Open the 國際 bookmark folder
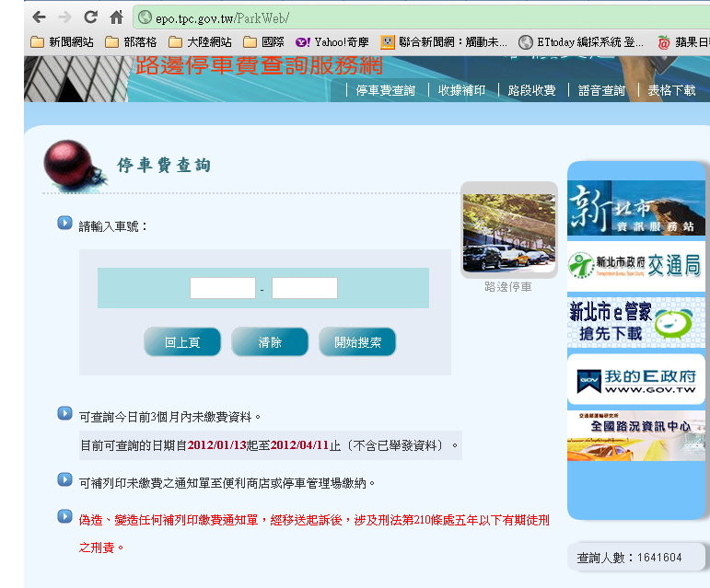This screenshot has width=710, height=588. coord(263,42)
